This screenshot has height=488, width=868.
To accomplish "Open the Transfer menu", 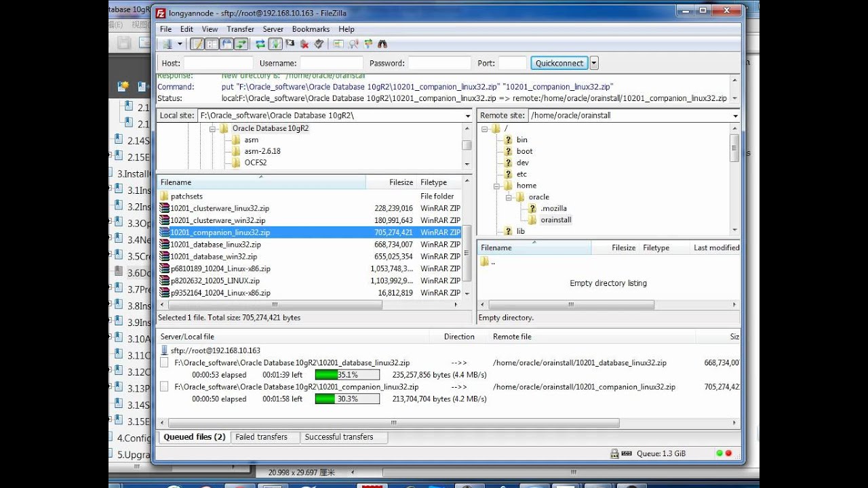I will tap(241, 29).
